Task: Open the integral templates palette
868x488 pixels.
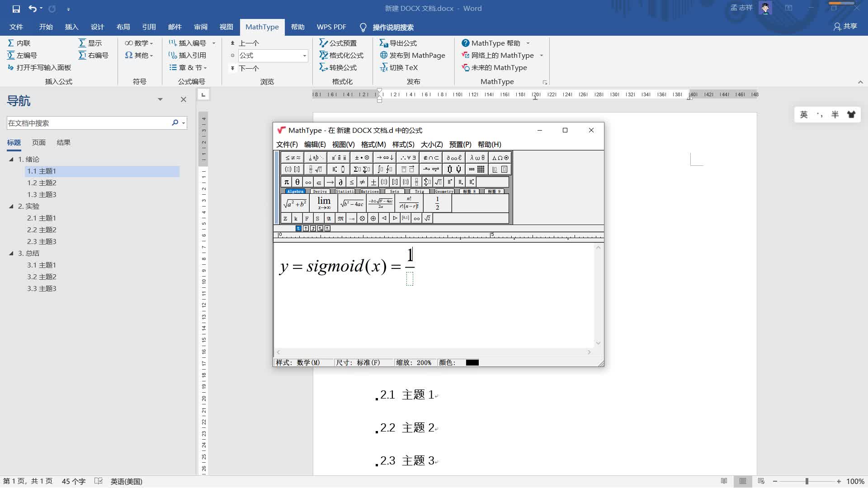Action: [385, 169]
